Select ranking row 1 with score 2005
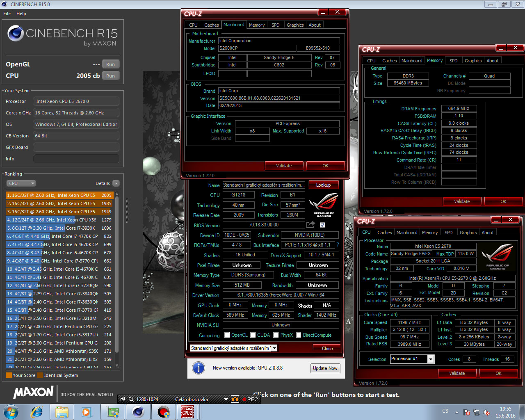Viewport: 525px width, 420px height. pos(59,195)
